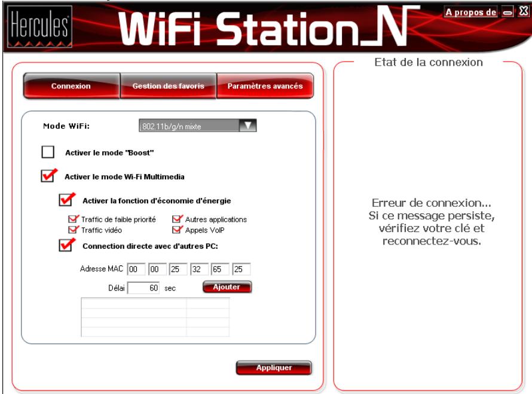The image size is (532, 394).
Task: Open the A propos de link
Action: (x=470, y=12)
